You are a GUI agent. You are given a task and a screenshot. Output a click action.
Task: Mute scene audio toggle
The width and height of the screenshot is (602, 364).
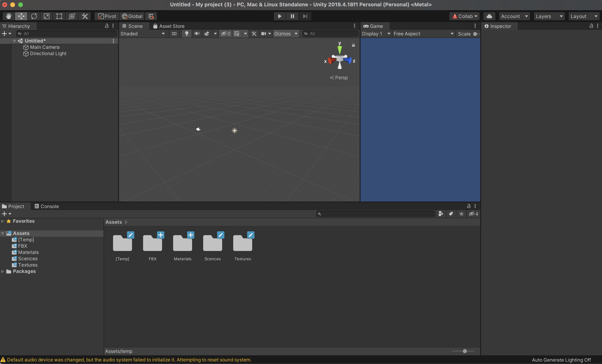[x=197, y=34]
